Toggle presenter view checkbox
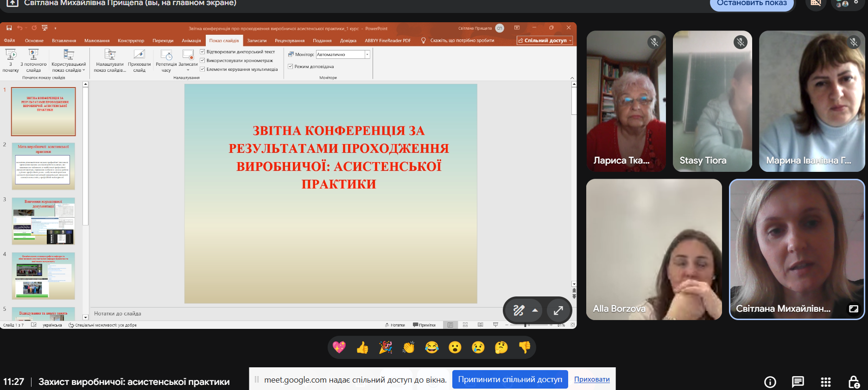The image size is (868, 390). [x=290, y=66]
